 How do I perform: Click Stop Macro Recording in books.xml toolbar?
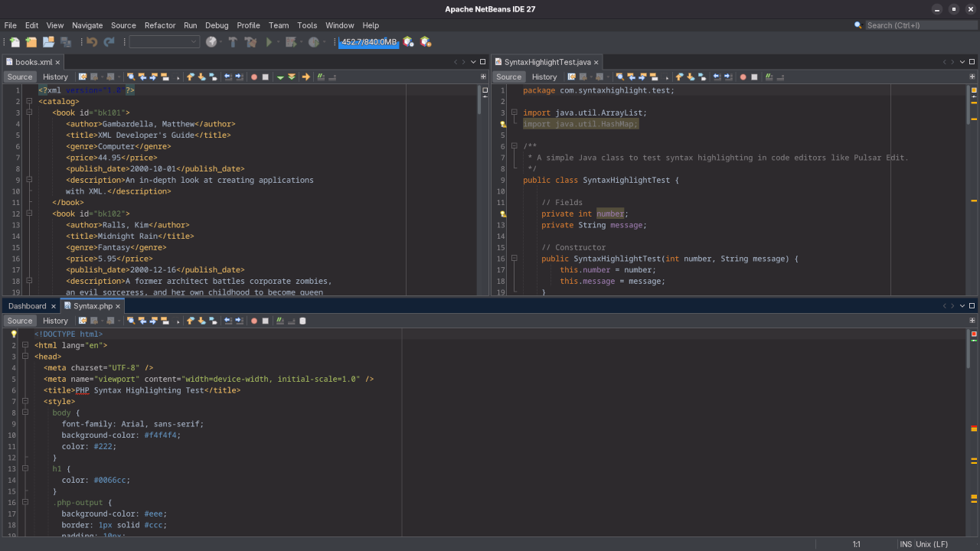point(265,77)
